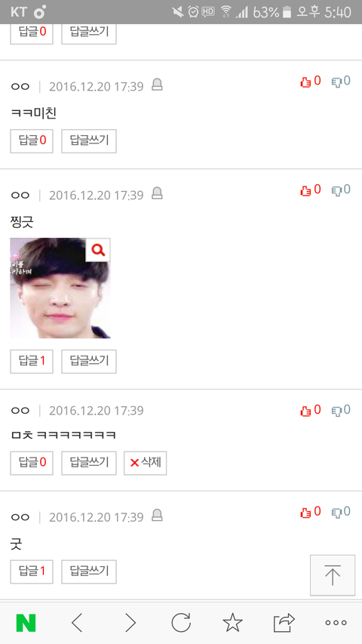Like the ㅋㅋ미친 comment with thumbs up
Screen dimensions: 362x644
310,82
